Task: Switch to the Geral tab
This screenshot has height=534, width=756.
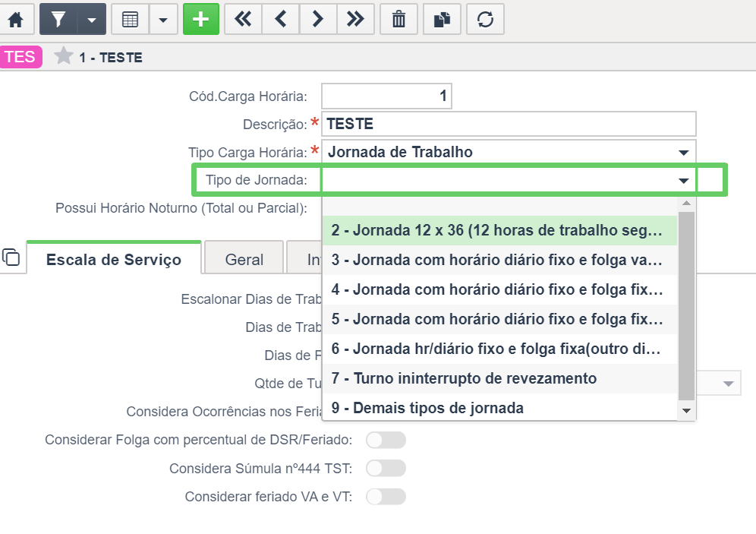Action: pos(244,260)
